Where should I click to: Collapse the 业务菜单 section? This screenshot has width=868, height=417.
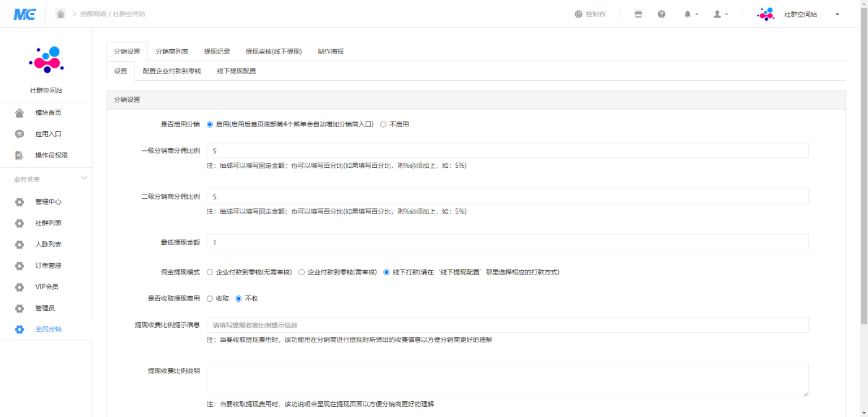tap(84, 179)
